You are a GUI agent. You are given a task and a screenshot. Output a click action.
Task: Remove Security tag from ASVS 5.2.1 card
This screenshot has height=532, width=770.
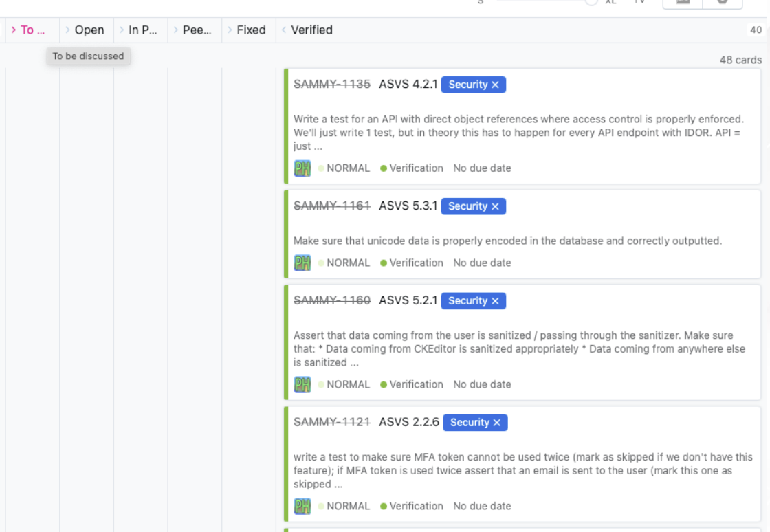click(495, 301)
